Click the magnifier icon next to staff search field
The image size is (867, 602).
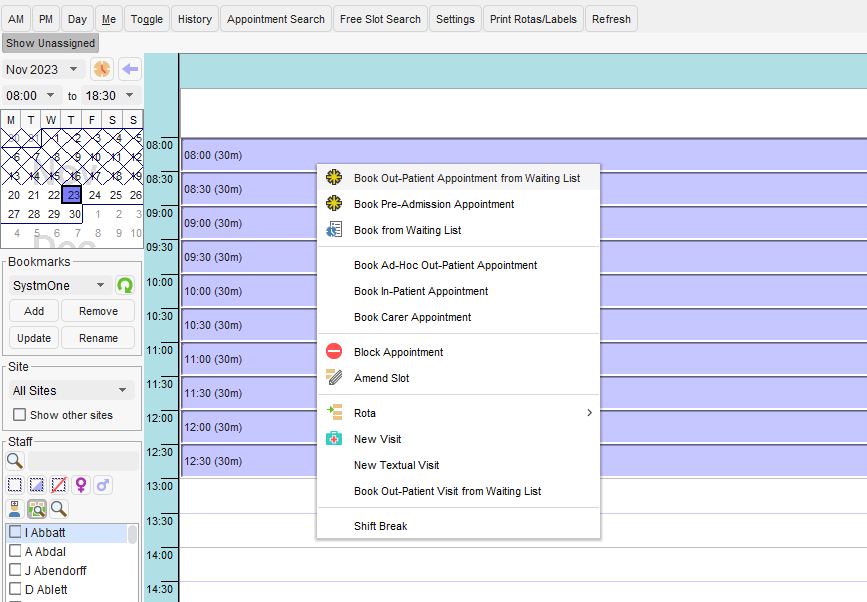coord(14,460)
